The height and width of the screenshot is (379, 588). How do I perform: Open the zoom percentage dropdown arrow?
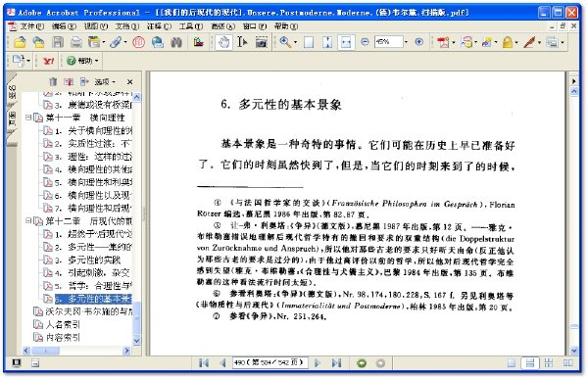click(406, 42)
